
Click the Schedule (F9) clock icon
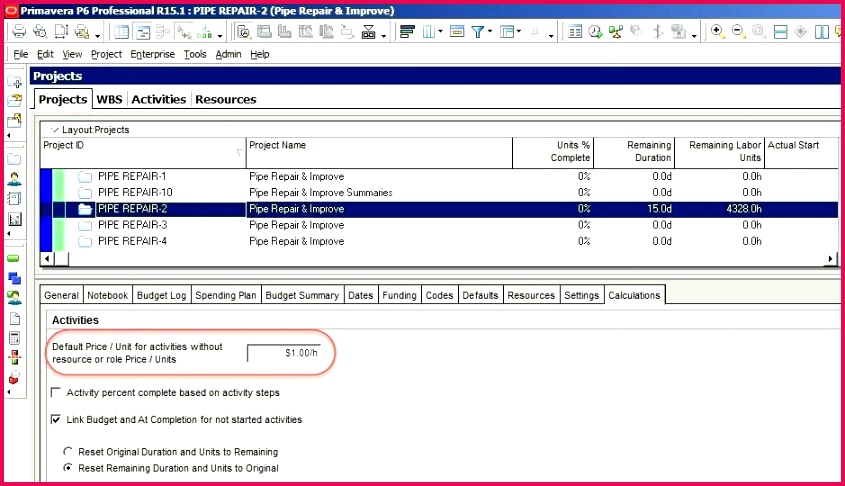coord(595,32)
